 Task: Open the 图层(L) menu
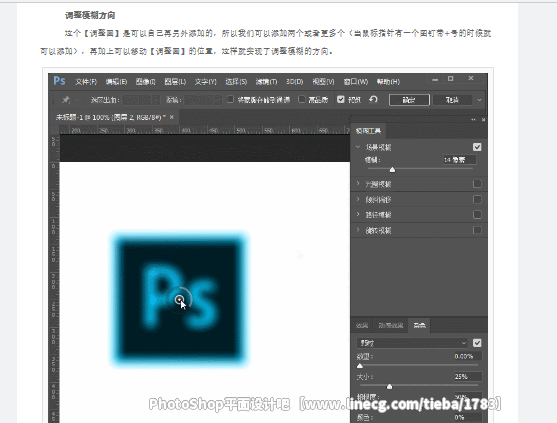pyautogui.click(x=175, y=82)
